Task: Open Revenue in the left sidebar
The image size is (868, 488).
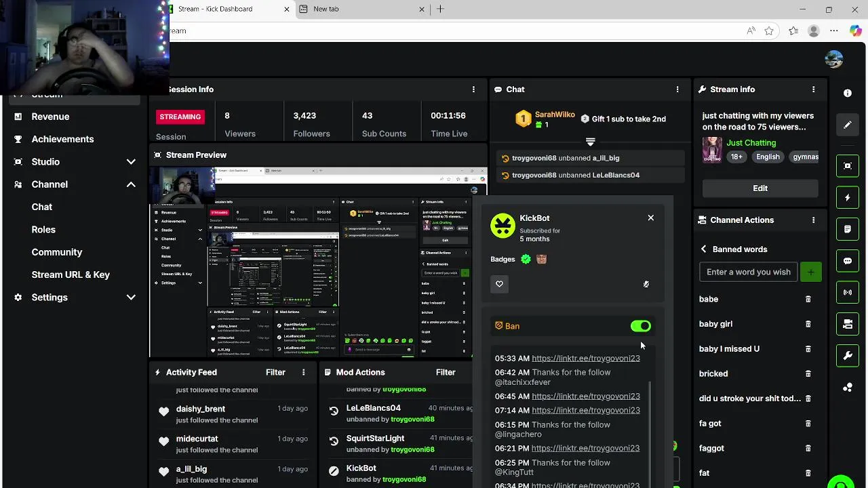Action: tap(50, 117)
